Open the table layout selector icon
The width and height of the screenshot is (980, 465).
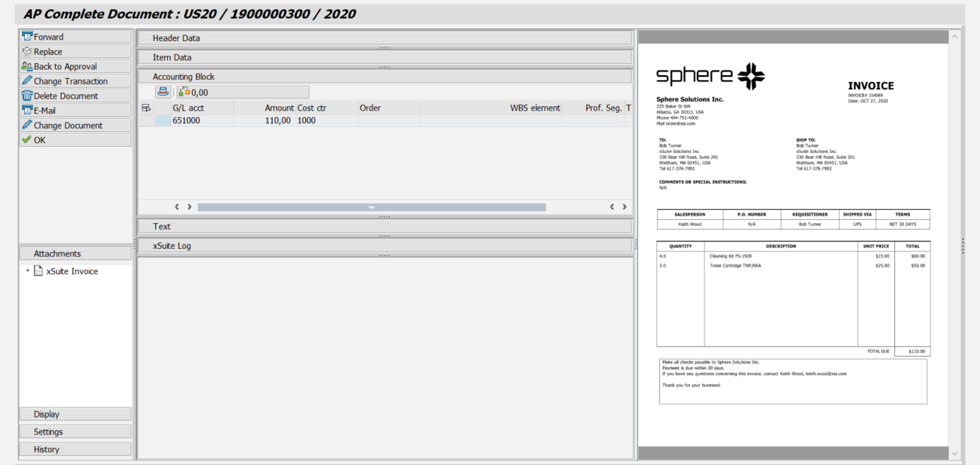(x=147, y=108)
